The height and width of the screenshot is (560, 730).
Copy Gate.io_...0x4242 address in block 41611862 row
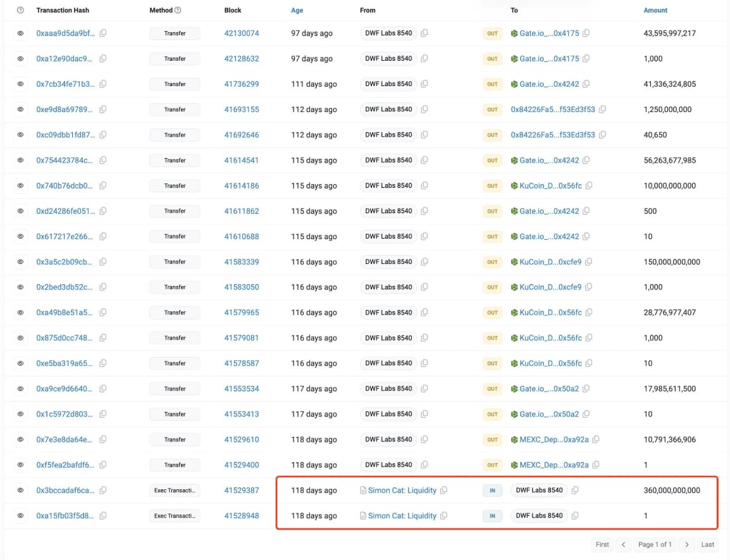click(x=586, y=211)
